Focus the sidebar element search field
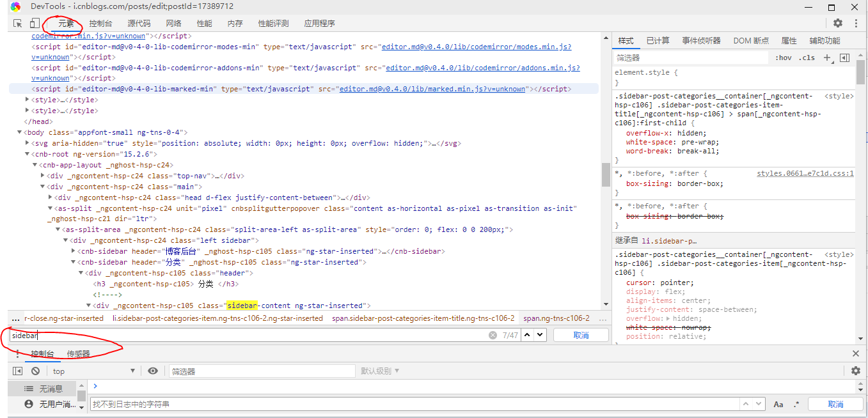 click(248, 335)
